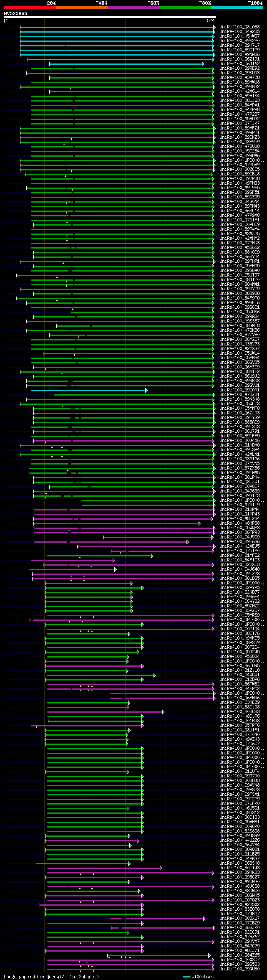Open UniRef100_Q2QXL3 entry

pos(239,564)
